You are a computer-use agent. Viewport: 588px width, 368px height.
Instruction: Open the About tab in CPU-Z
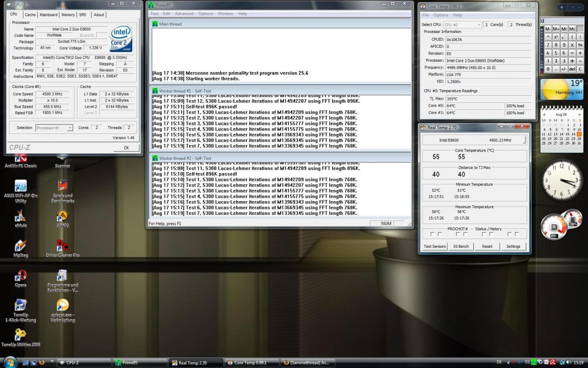click(99, 15)
